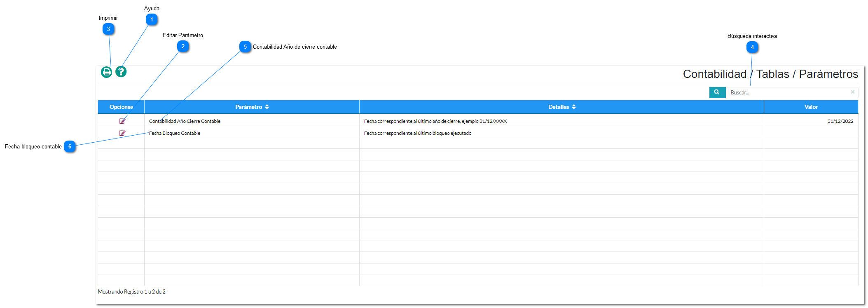Sort the table by Detalles column

pos(562,107)
